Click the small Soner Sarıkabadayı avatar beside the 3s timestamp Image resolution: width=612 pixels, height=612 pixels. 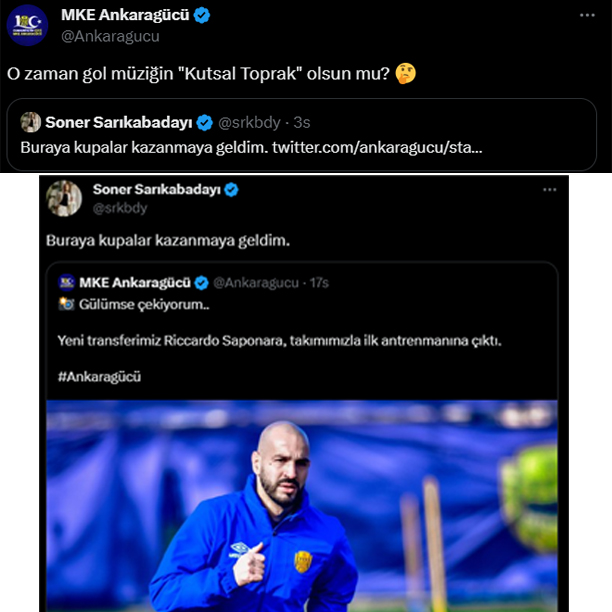pyautogui.click(x=31, y=122)
